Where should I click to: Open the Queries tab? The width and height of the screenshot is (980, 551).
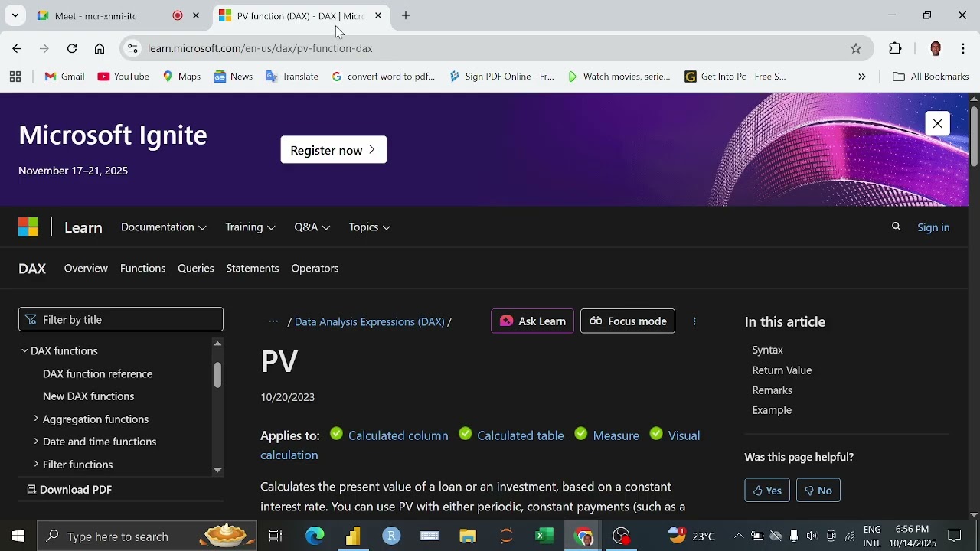click(196, 269)
